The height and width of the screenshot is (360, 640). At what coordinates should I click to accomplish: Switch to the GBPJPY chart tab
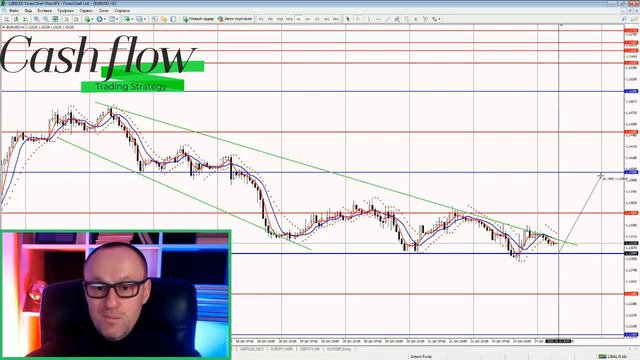pyautogui.click(x=310, y=349)
